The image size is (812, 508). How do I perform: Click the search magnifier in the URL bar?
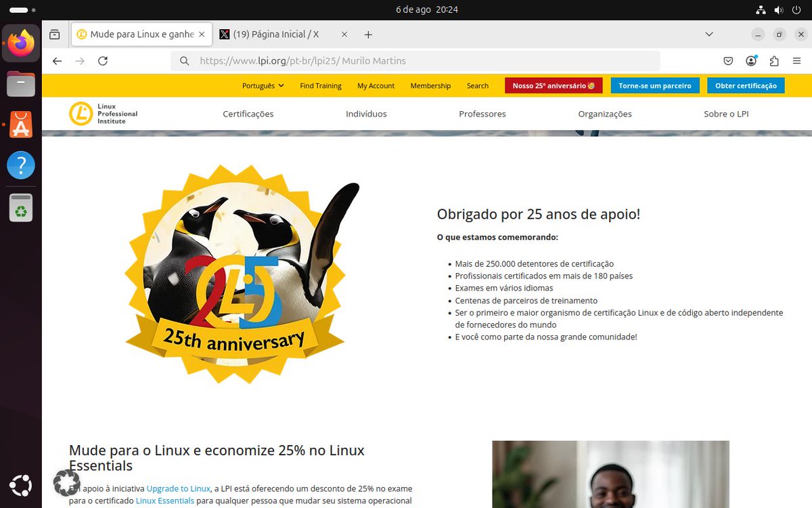click(x=184, y=61)
